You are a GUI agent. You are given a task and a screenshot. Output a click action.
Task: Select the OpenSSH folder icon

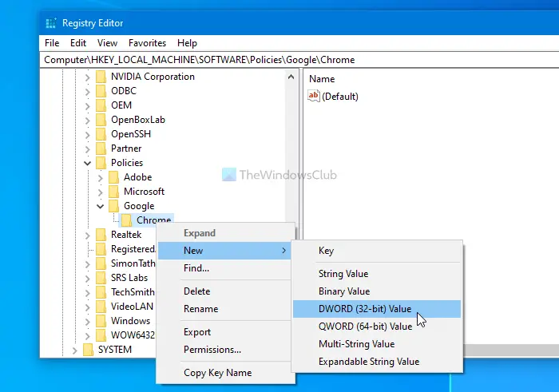101,134
